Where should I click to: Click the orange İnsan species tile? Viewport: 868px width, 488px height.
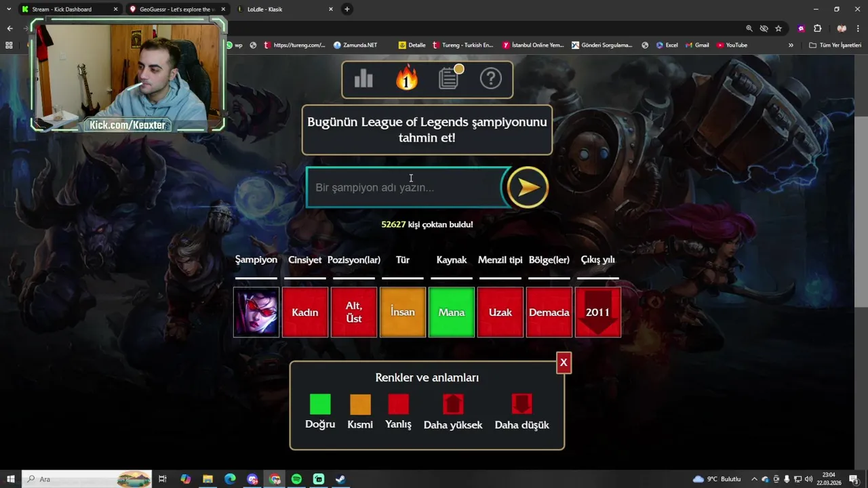(403, 312)
